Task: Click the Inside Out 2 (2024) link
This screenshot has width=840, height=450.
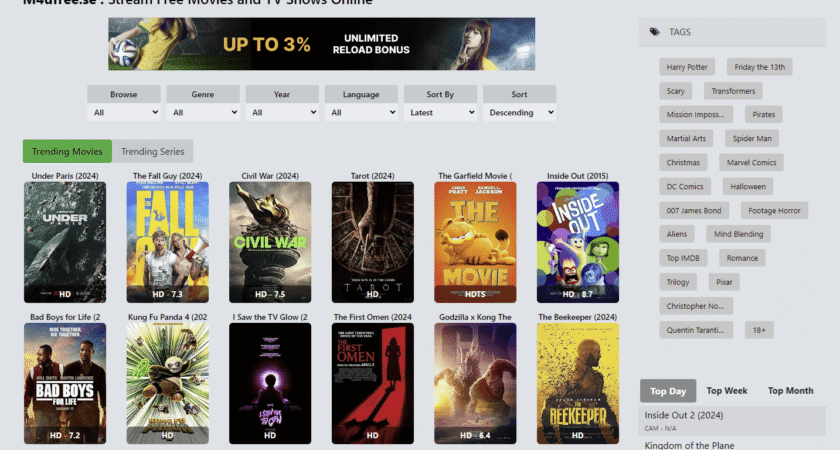Action: click(685, 415)
